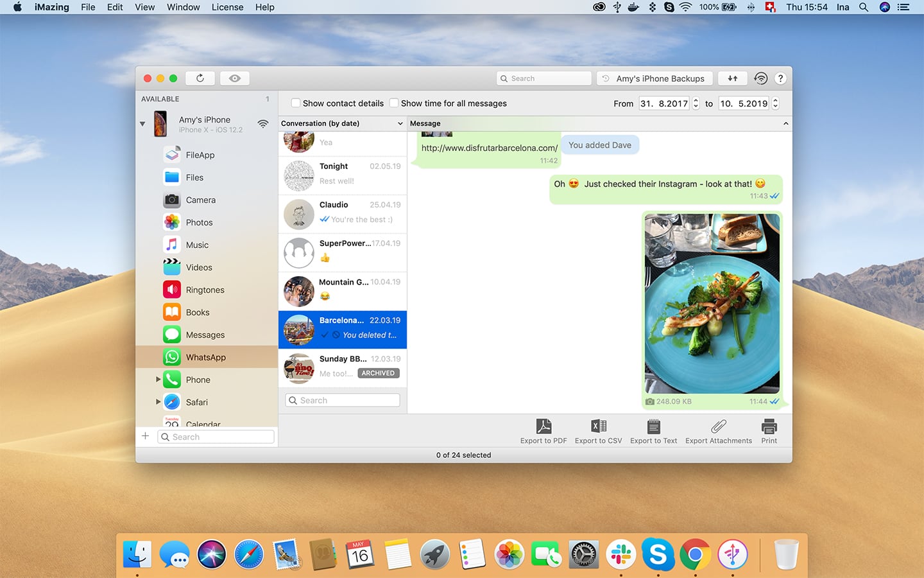Select the Claudio conversation
Viewport: 924px width, 578px height.
coord(343,214)
